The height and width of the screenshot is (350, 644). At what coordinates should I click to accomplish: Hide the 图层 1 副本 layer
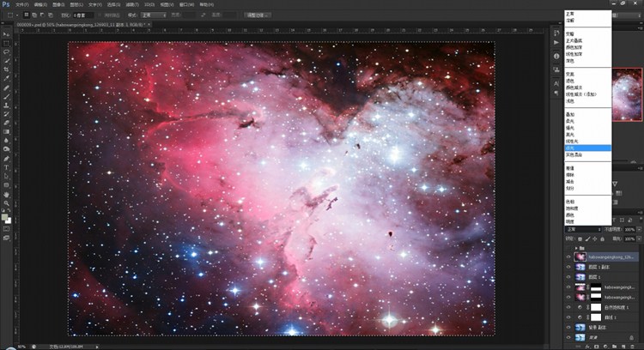[x=568, y=267]
